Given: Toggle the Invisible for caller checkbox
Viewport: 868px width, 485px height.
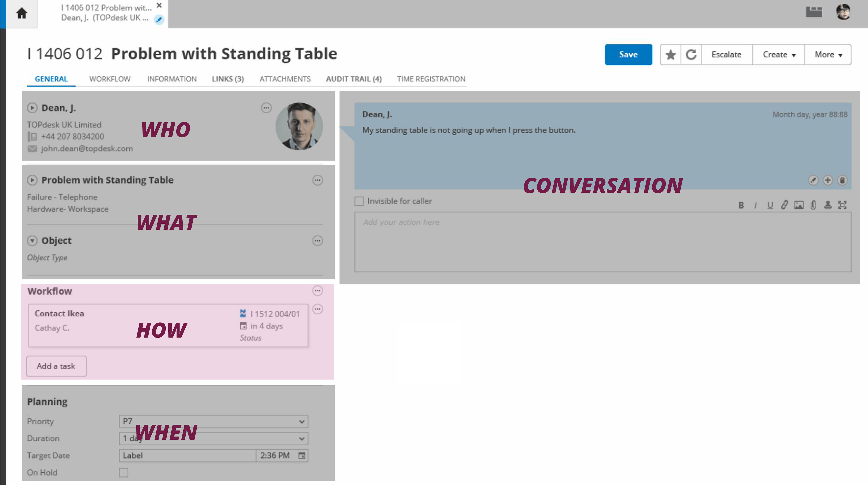Looking at the screenshot, I should click(x=359, y=201).
